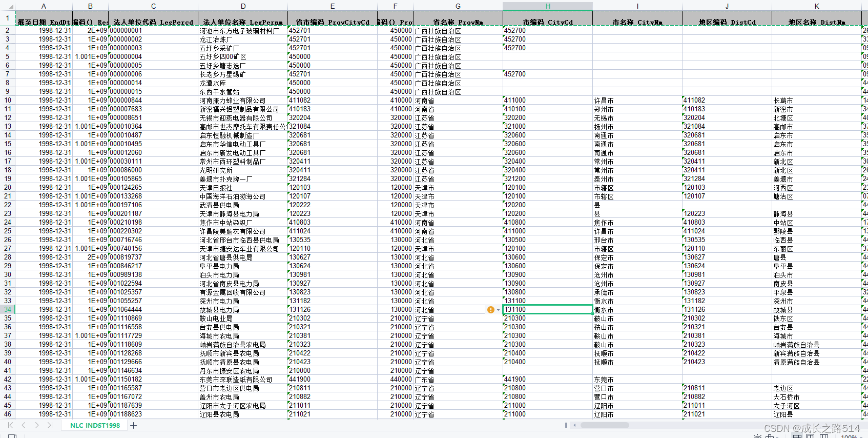This screenshot has height=438, width=868.
Task: Select all cells via corner box
Action: point(7,6)
